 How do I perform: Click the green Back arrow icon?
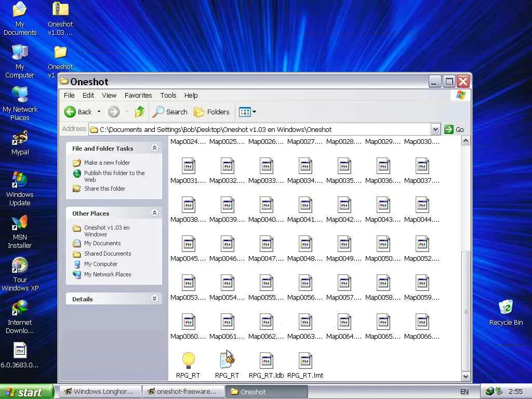(x=70, y=112)
